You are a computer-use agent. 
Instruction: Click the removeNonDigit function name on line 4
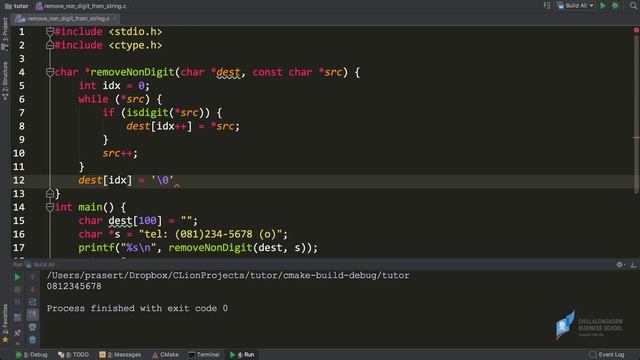132,72
